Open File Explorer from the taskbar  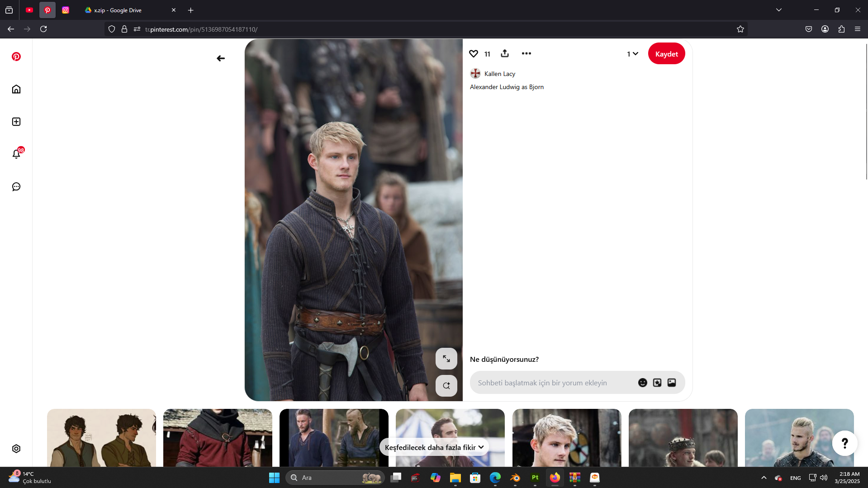455,478
